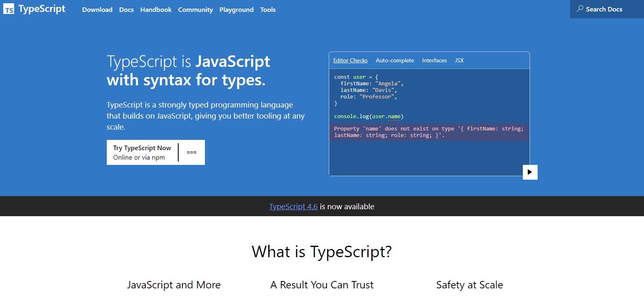Click the 'JavaScript and More' heading
The height and width of the screenshot is (297, 644).
pyautogui.click(x=174, y=285)
